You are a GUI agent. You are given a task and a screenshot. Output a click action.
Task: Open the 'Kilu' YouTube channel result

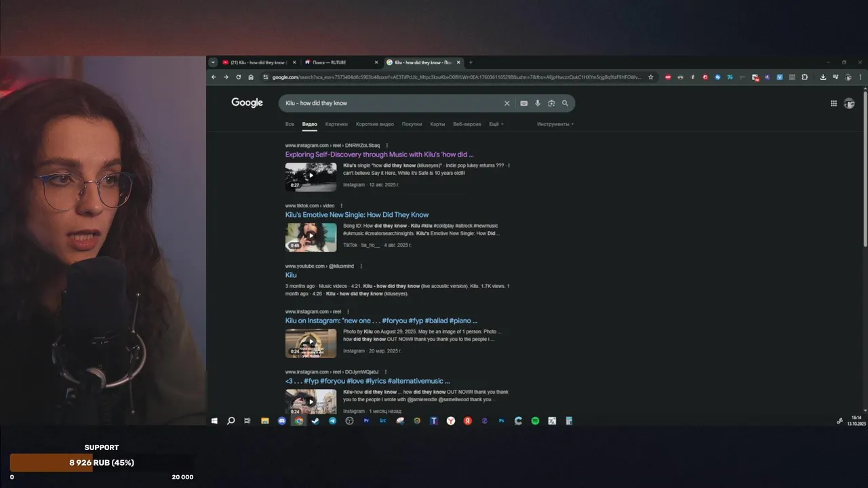coord(291,275)
